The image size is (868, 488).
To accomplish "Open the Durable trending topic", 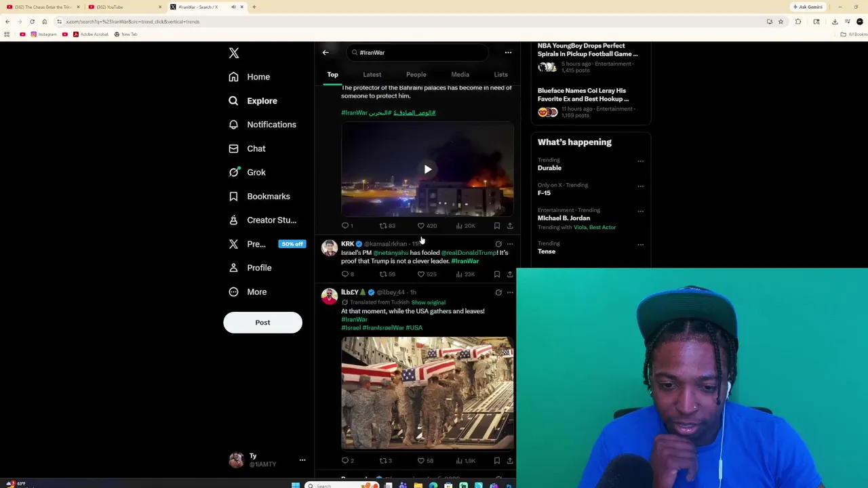I will point(549,168).
